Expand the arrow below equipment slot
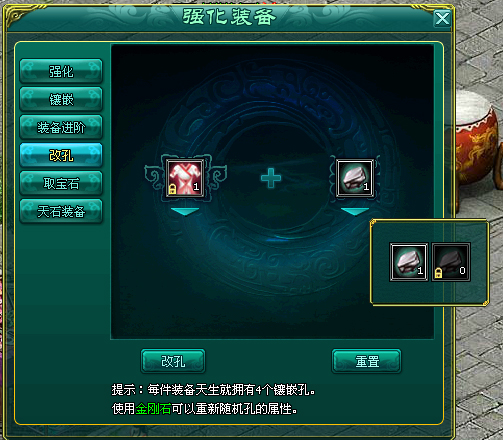Image resolution: width=503 pixels, height=440 pixels. (x=185, y=212)
